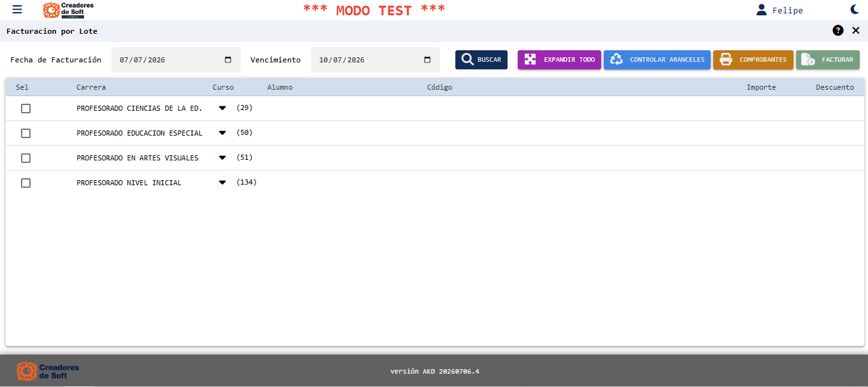
Task: Click the (51) count value
Action: (x=245, y=157)
